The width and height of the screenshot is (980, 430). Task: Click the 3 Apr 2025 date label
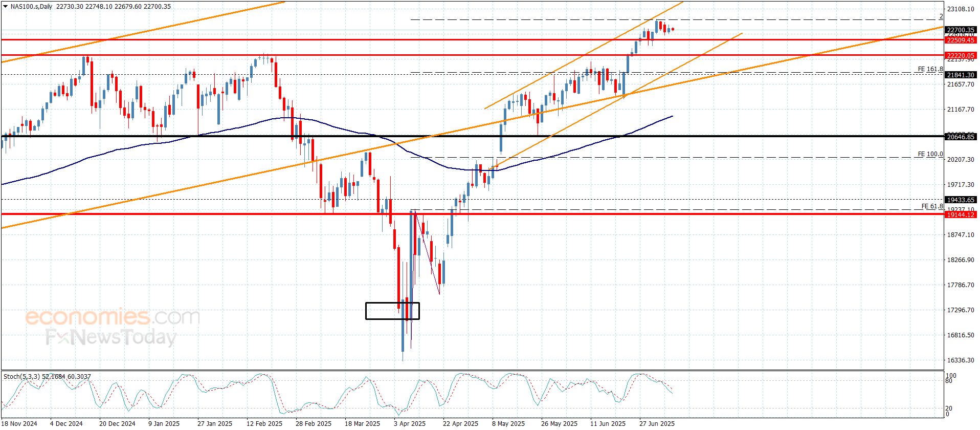pos(410,423)
